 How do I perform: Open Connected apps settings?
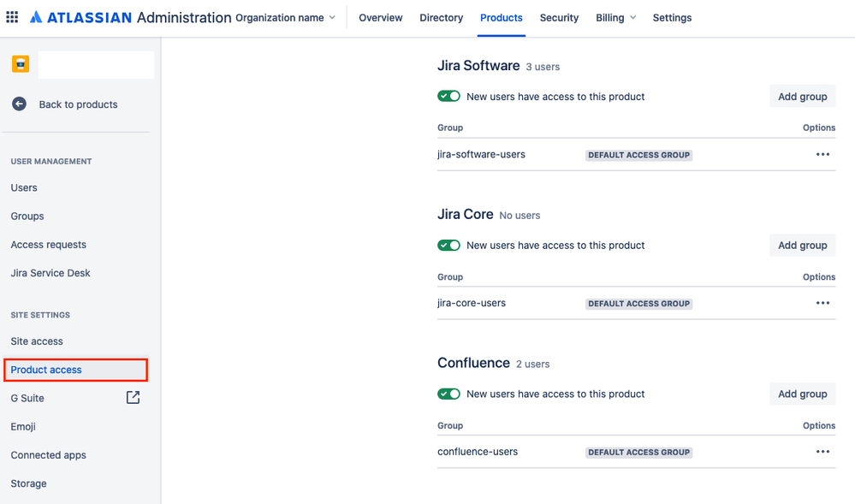pyautogui.click(x=49, y=455)
